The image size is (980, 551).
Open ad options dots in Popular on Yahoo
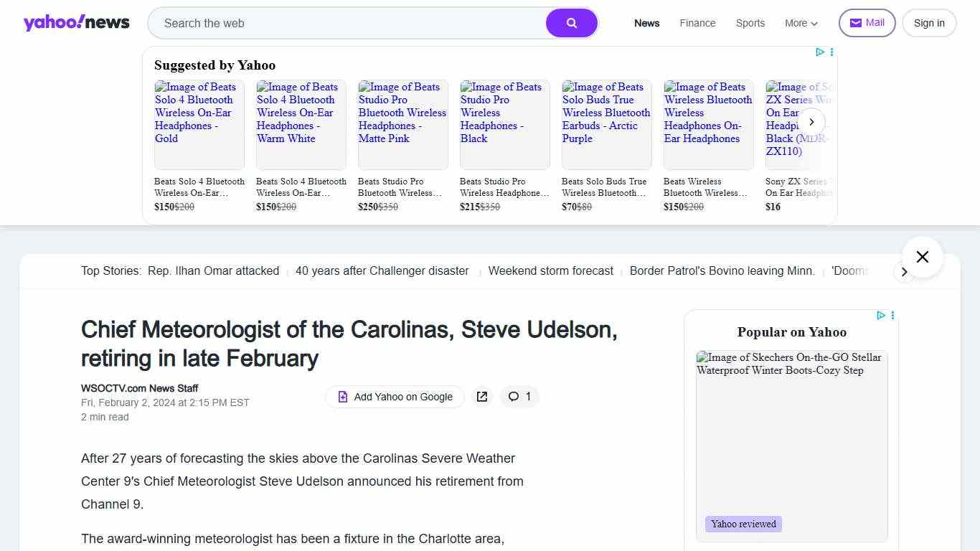[892, 315]
